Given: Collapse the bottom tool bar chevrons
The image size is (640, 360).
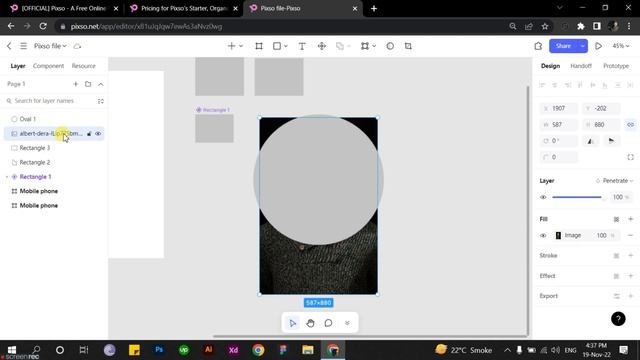Looking at the screenshot, I should 347,323.
